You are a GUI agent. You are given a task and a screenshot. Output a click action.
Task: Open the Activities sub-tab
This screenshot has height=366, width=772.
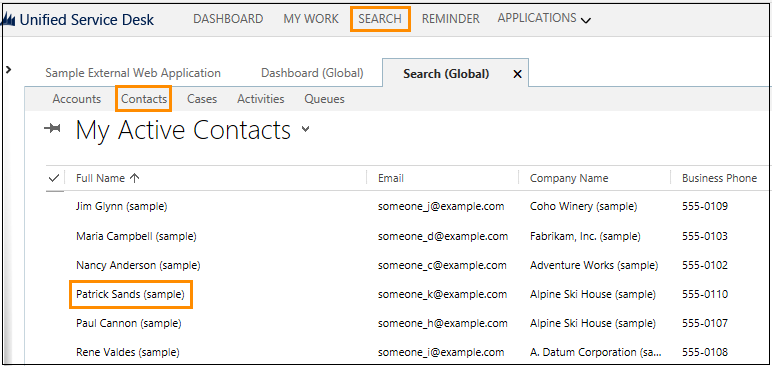point(260,99)
